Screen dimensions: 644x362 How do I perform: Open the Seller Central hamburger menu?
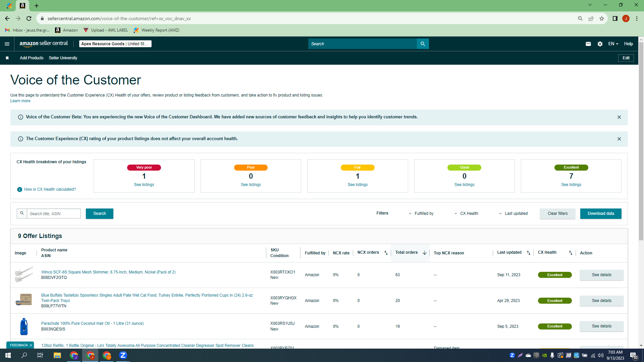(x=7, y=44)
